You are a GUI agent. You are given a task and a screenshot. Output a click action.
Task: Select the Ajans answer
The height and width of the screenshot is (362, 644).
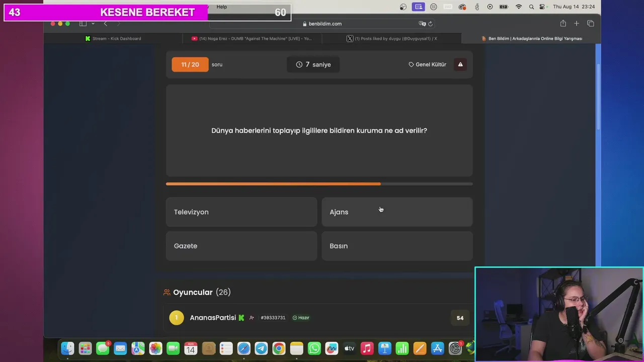397,212
